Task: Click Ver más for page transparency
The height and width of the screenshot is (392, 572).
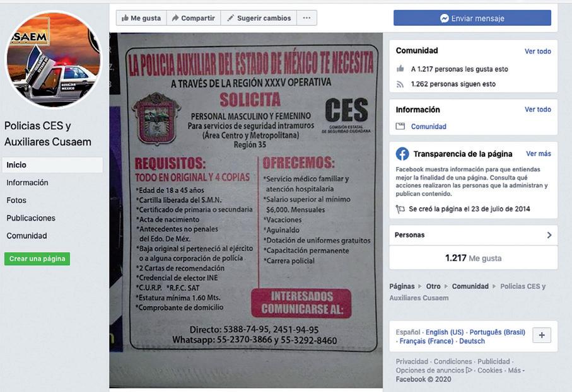Action: 539,154
